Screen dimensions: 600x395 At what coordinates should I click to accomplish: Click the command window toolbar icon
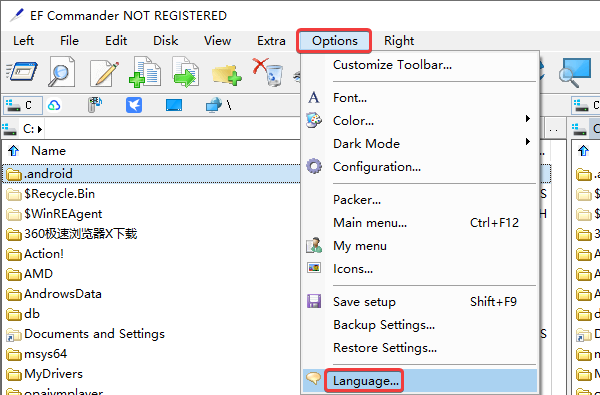coord(22,71)
